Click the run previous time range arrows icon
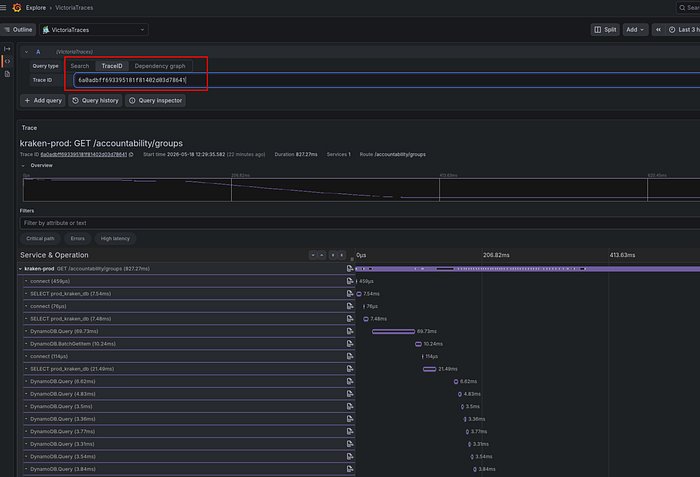Screen dimensions: 700x477 tap(658, 29)
